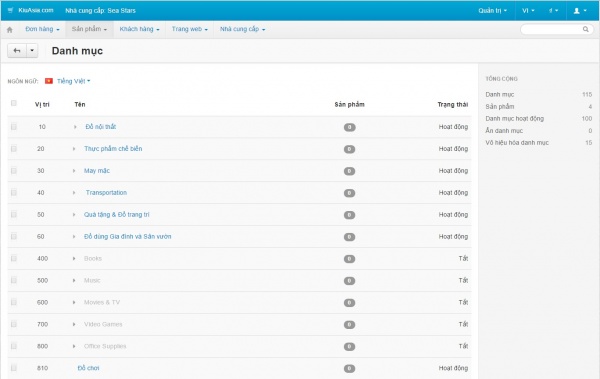Expand the Thực phẩm chế biến category
The image size is (600, 379).
[x=74, y=149]
